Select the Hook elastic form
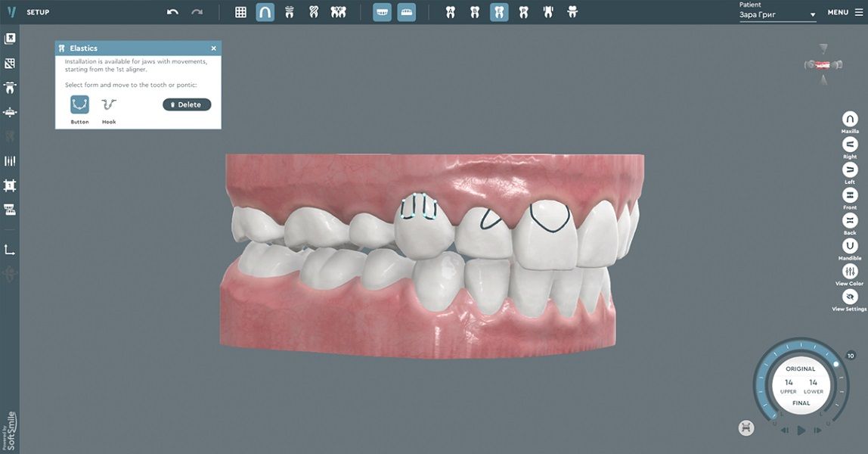The width and height of the screenshot is (868, 454). pyautogui.click(x=109, y=104)
